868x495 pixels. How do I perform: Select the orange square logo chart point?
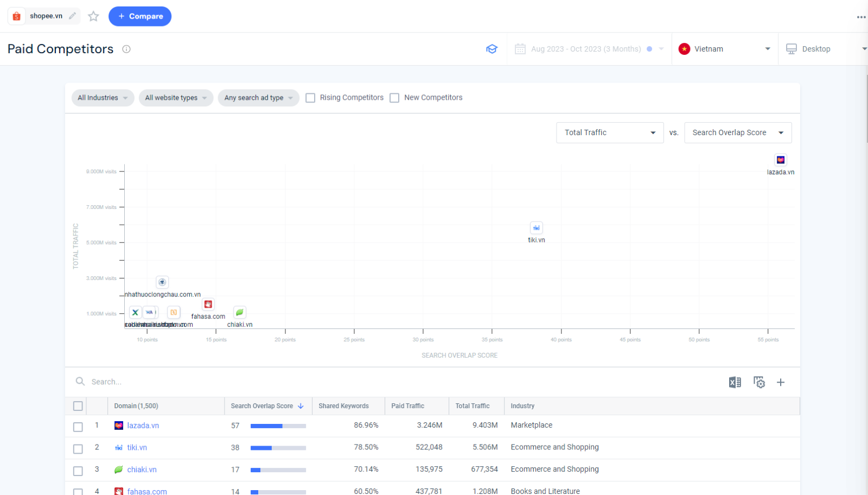click(x=174, y=313)
